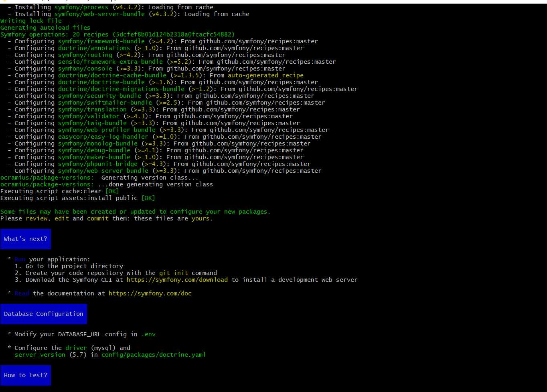Click the server_version text

(x=40, y=355)
